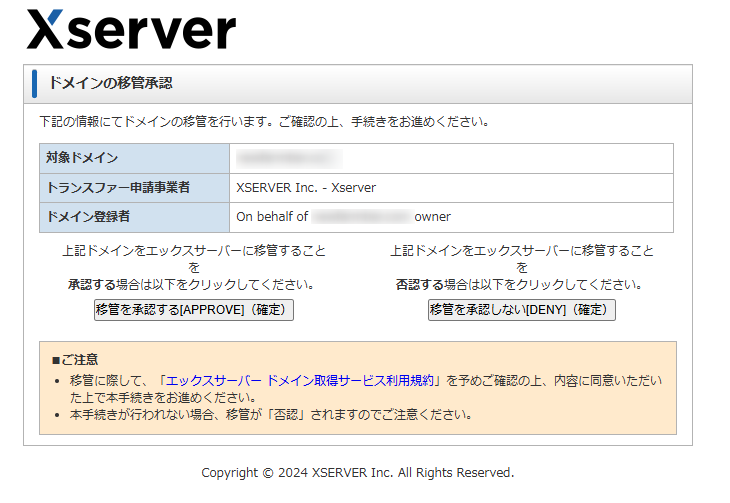The width and height of the screenshot is (730, 503).
Task: Click the 本手続きが行われない場合 bullet text
Action: (x=271, y=415)
